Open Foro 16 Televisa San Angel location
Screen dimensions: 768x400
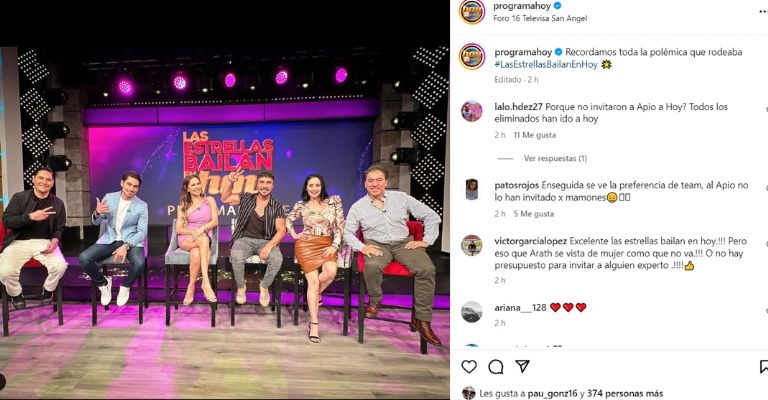540,18
